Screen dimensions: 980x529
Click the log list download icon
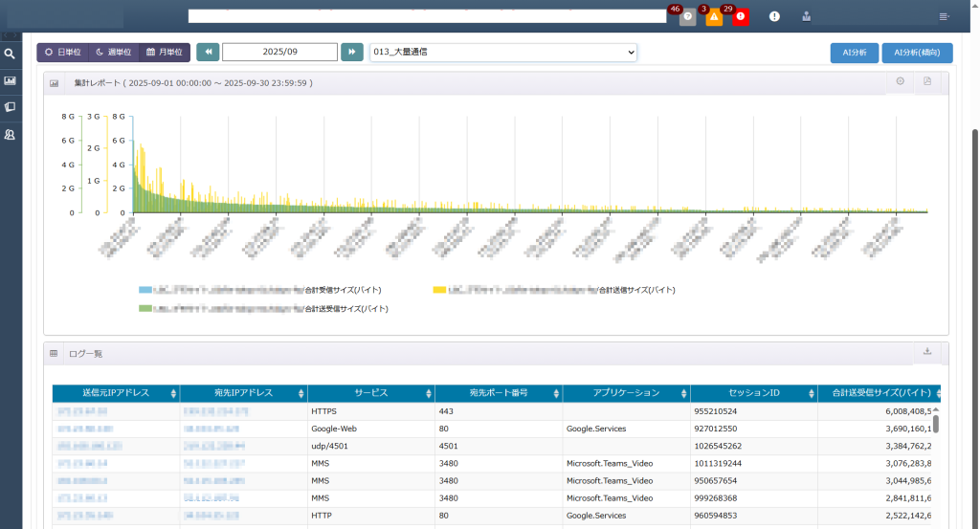(x=926, y=352)
